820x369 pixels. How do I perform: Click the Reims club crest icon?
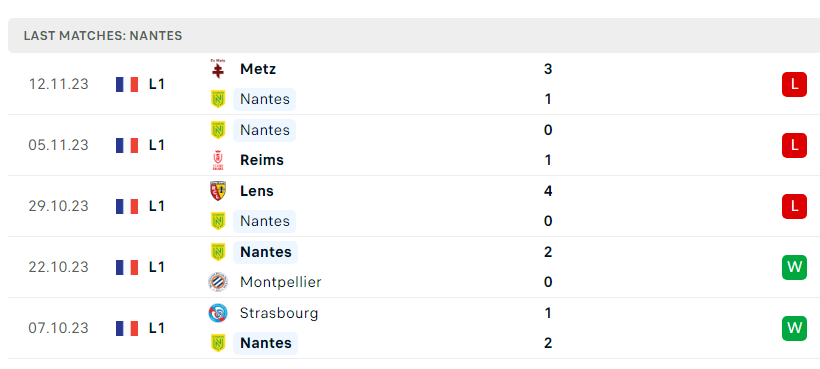(218, 160)
